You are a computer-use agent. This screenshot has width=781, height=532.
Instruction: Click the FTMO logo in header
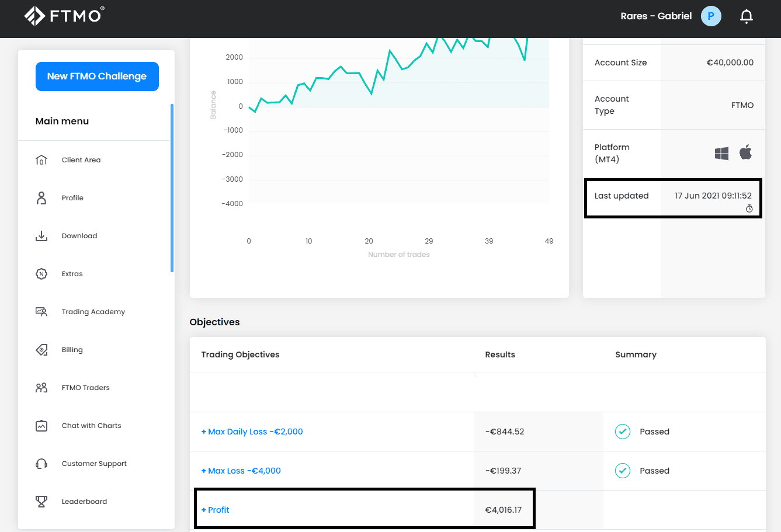[64, 16]
